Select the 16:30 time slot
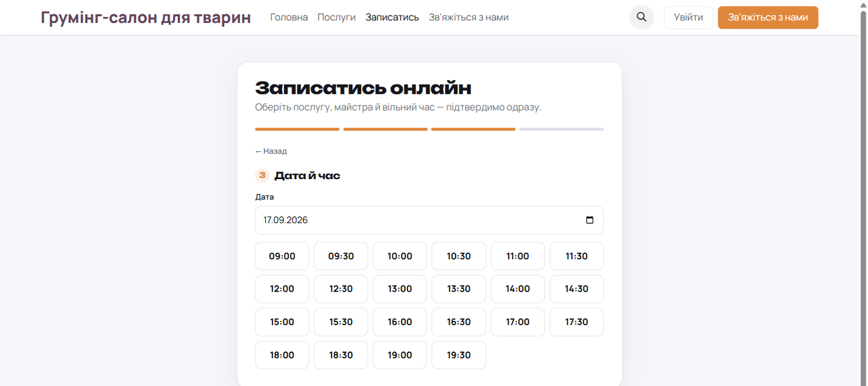868x386 pixels. tap(459, 322)
